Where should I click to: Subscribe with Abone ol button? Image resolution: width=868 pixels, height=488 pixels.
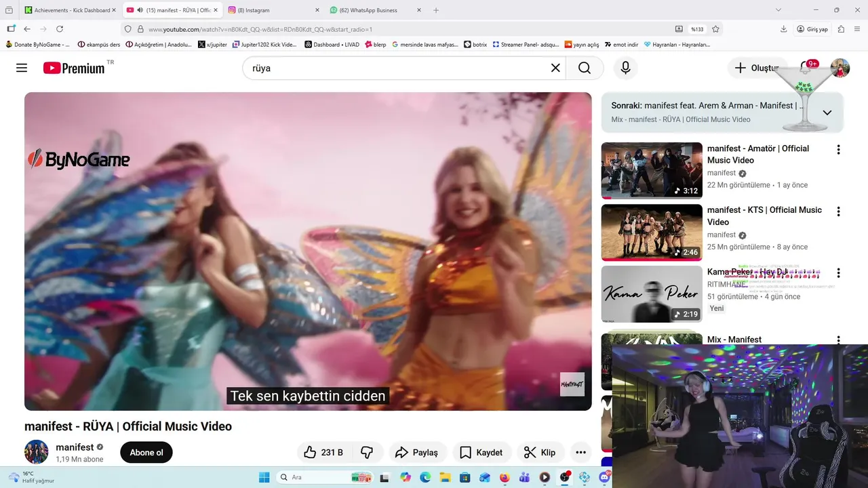tap(146, 452)
